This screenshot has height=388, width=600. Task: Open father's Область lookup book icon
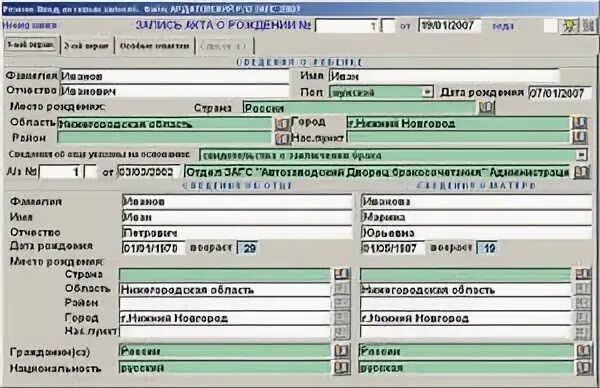click(341, 289)
